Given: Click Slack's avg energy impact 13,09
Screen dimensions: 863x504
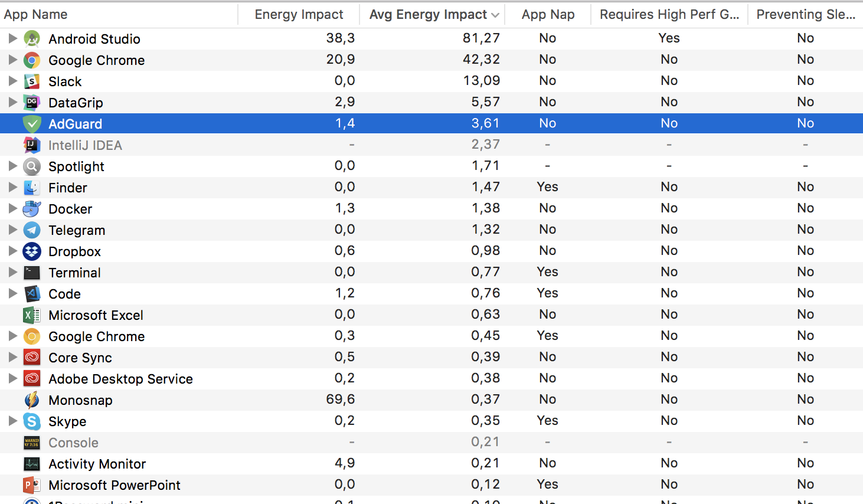Looking at the screenshot, I should click(482, 81).
